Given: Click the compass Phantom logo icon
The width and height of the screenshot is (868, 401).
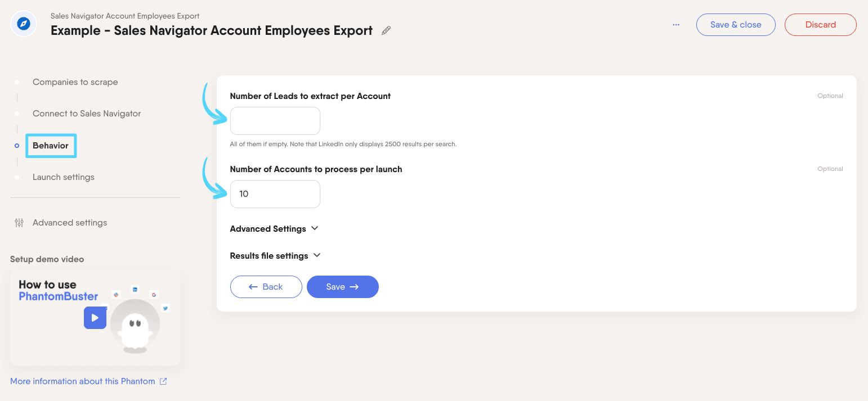Looking at the screenshot, I should pyautogui.click(x=24, y=24).
